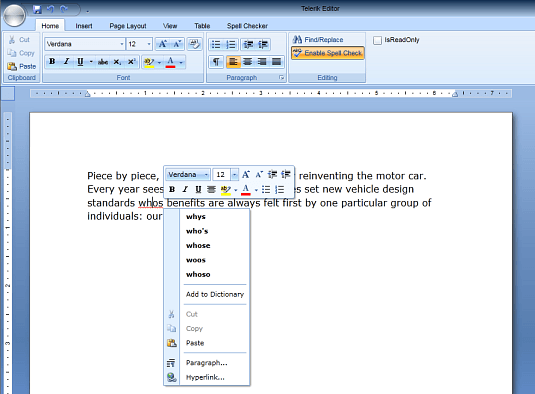Open ribbon underline style dropdown arrow

pyautogui.click(x=91, y=62)
